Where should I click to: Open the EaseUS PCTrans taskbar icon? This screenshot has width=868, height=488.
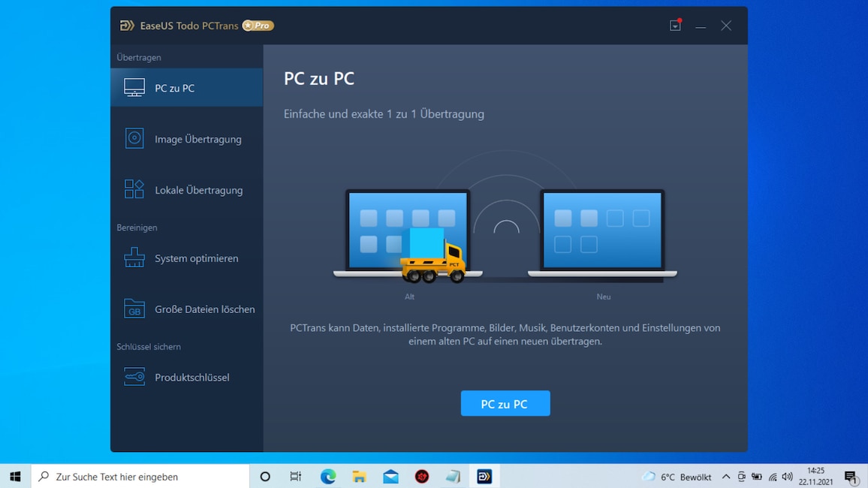point(484,476)
